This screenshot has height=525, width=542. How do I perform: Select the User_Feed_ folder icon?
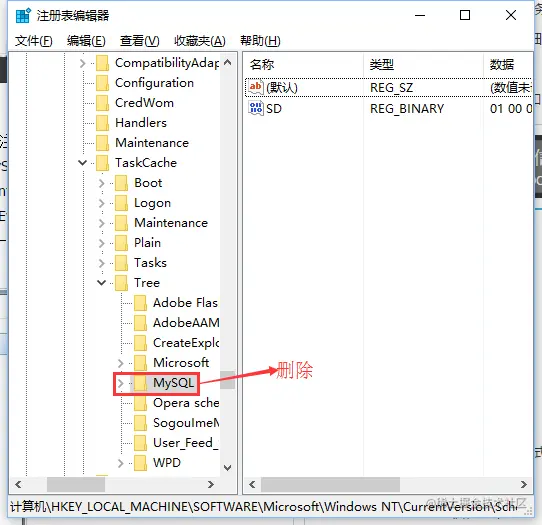[141, 443]
